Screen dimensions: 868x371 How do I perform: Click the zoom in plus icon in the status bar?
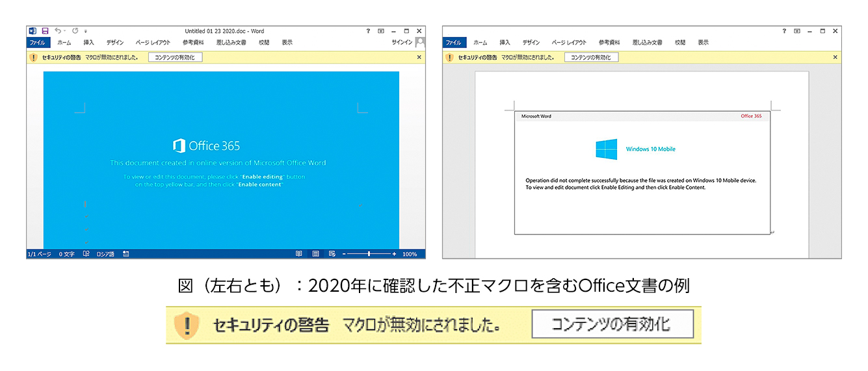(x=394, y=254)
